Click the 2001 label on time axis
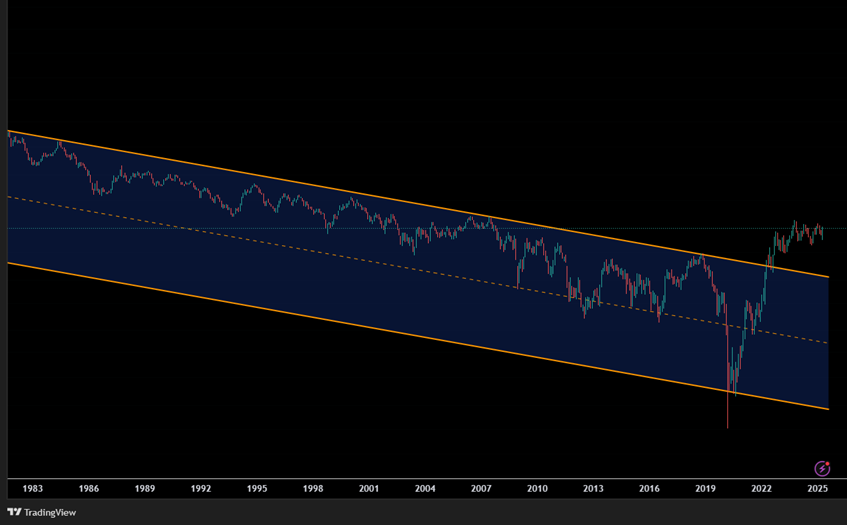847x525 pixels. point(369,488)
